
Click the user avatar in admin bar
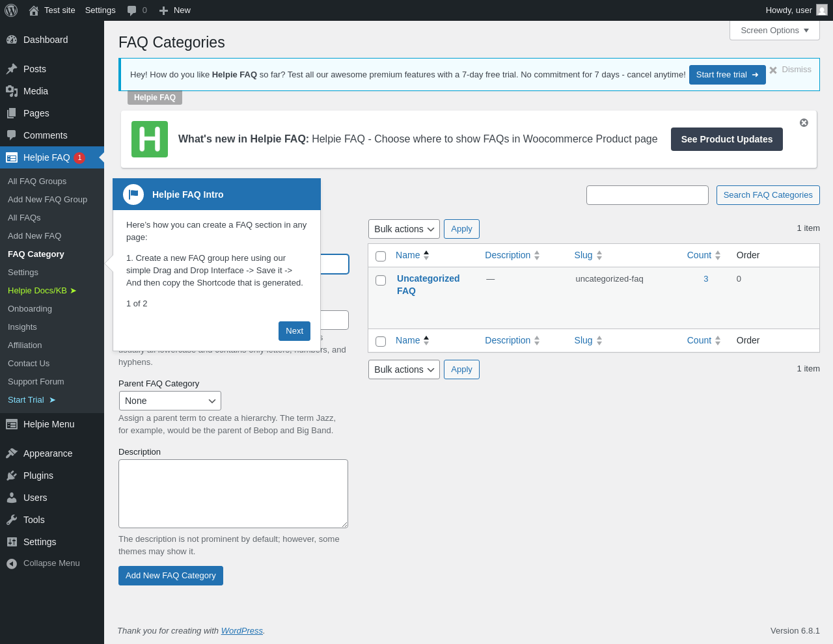click(x=822, y=10)
